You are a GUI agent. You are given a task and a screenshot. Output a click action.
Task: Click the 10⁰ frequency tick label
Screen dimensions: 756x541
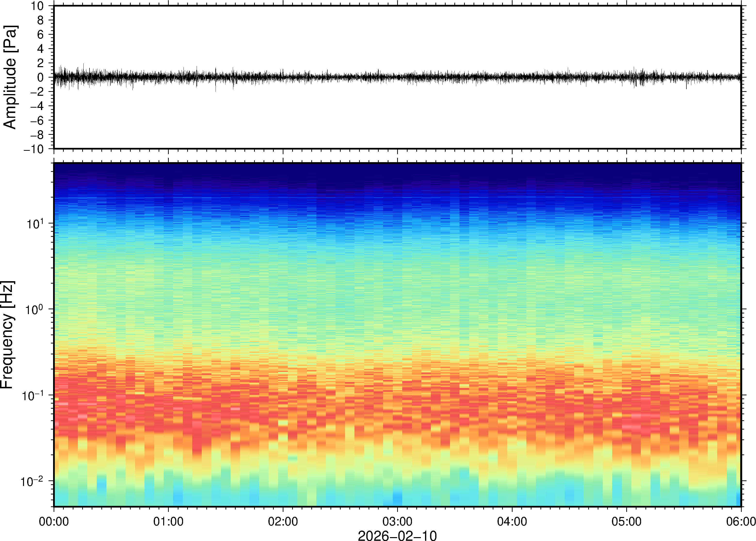(x=35, y=310)
